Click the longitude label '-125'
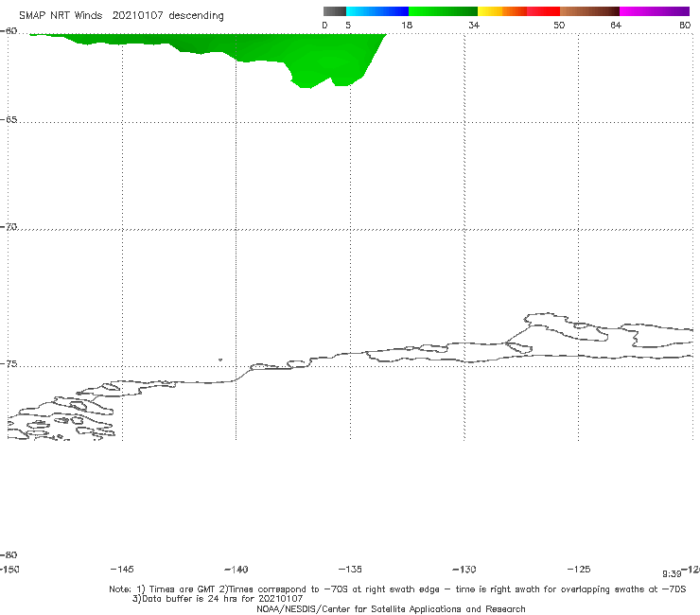This screenshot has width=700, height=615. pos(579,570)
